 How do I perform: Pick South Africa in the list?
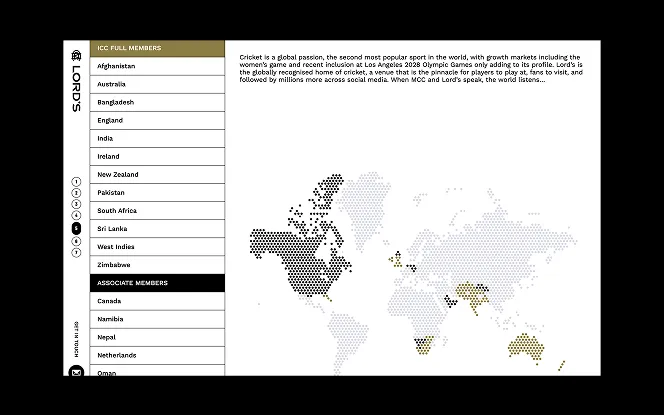pos(157,210)
